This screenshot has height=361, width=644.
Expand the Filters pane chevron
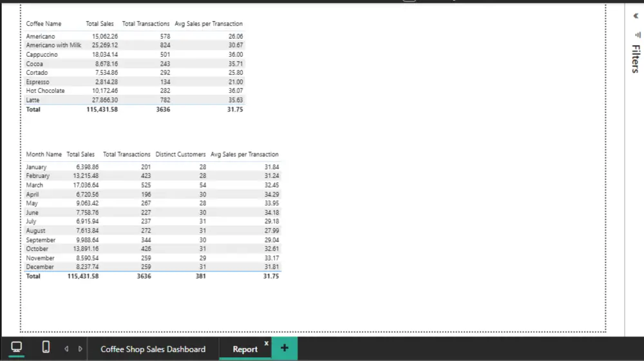pos(636,16)
